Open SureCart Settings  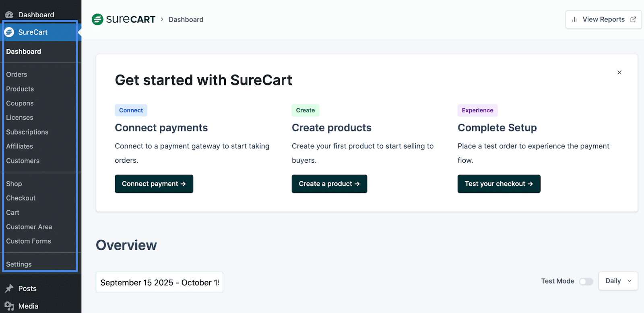[19, 264]
